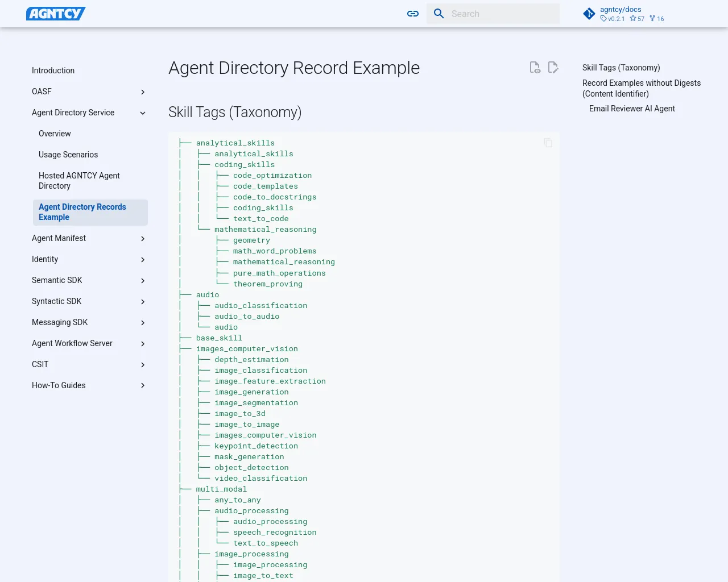Screen dimensions: 728x582
Task: Jump to Email Reviewer AI Agent section
Action: pyautogui.click(x=632, y=109)
